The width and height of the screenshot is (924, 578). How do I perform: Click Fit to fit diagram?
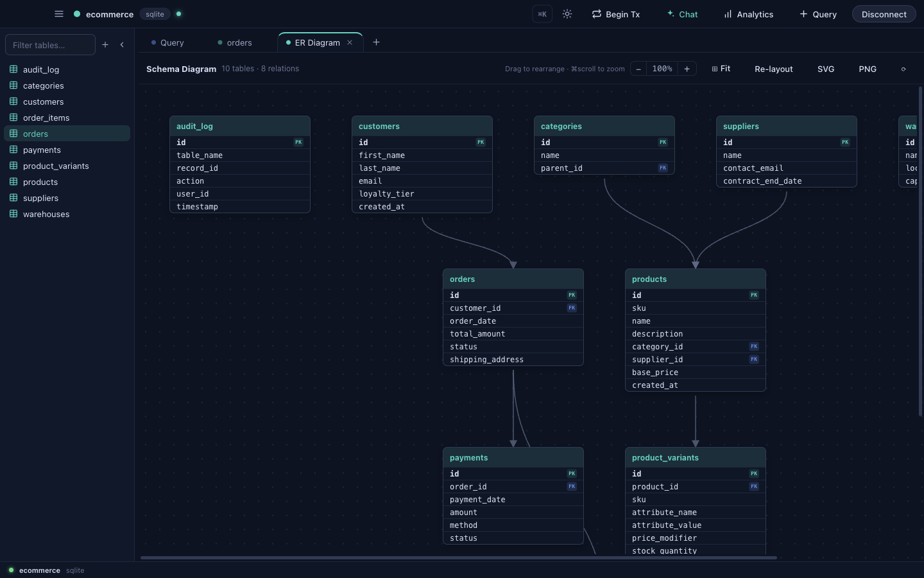pos(721,69)
